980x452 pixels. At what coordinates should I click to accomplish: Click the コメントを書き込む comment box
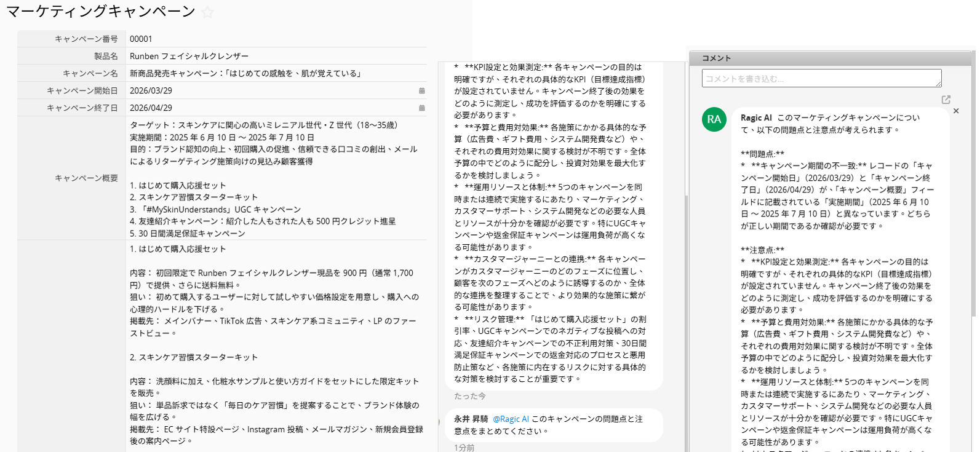[821, 79]
